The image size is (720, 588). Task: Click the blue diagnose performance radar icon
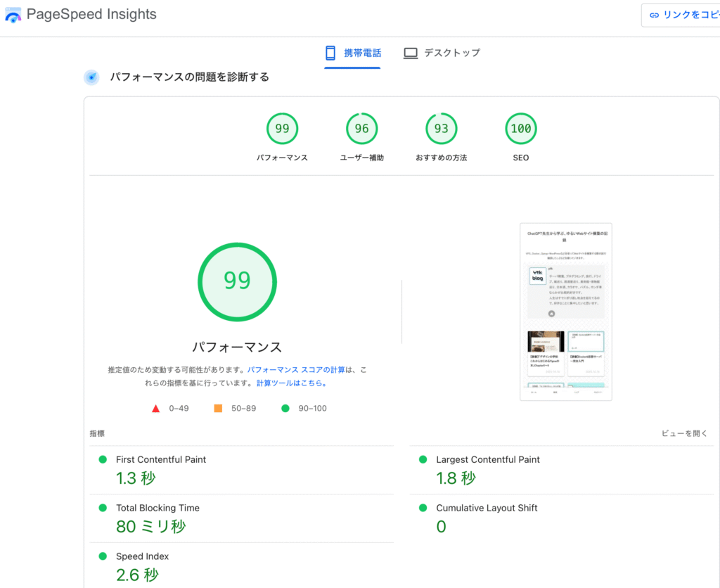tap(91, 77)
